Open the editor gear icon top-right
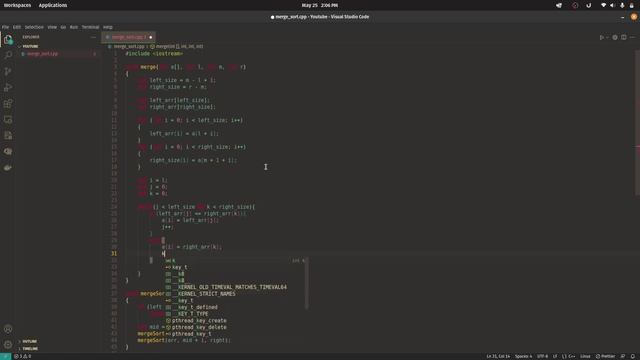 [615, 37]
